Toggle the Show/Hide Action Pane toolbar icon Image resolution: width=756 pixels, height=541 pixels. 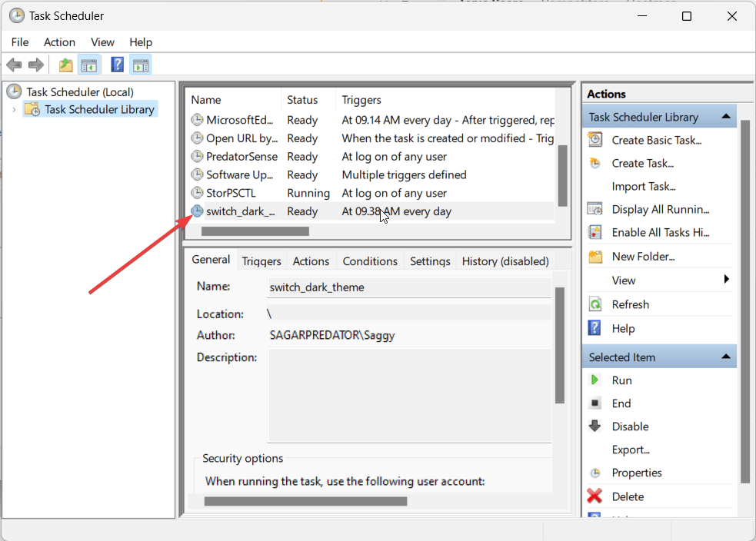click(141, 65)
